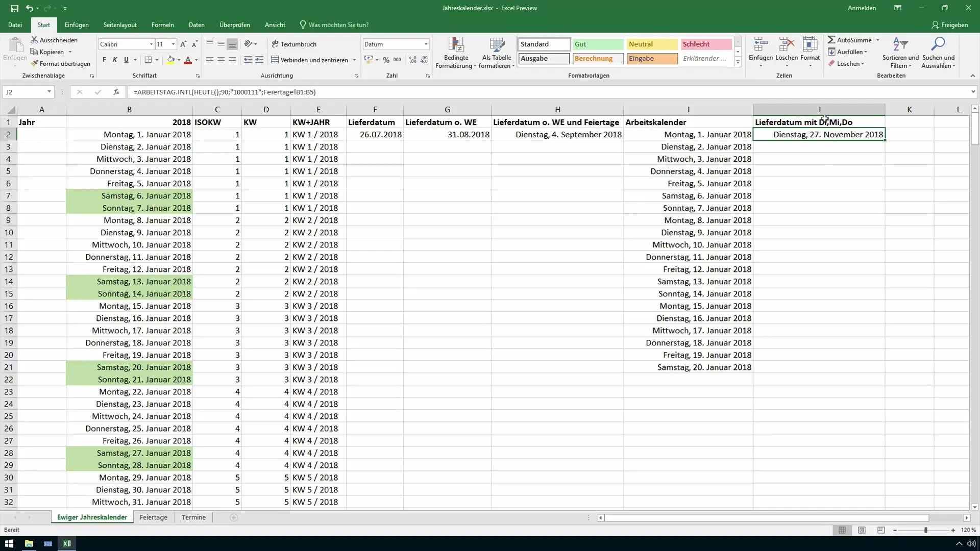Click Ausschneiden scissors icon
The height and width of the screenshot is (551, 980).
point(34,40)
